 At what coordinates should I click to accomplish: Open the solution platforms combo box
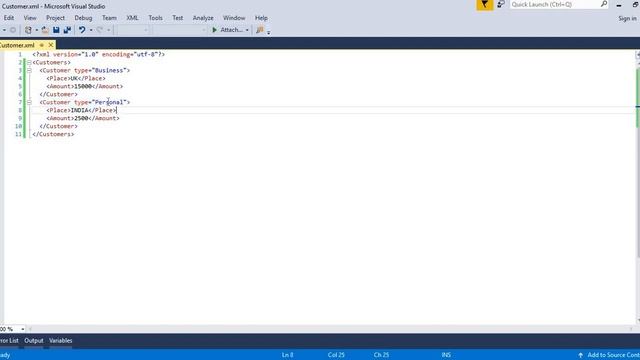coord(180,30)
